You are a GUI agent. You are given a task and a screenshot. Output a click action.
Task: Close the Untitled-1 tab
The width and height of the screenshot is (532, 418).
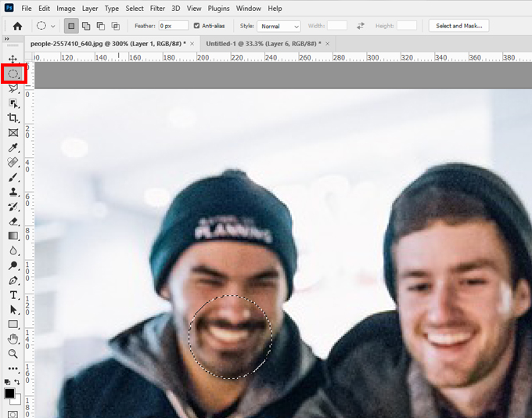click(x=327, y=44)
